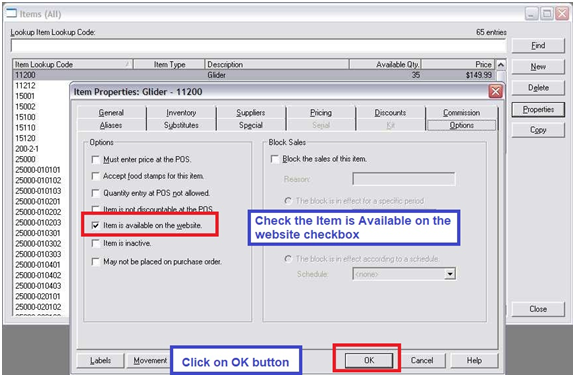Viewport: 575px width, 377px height.
Task: Open the Schedule dropdown
Action: (450, 274)
